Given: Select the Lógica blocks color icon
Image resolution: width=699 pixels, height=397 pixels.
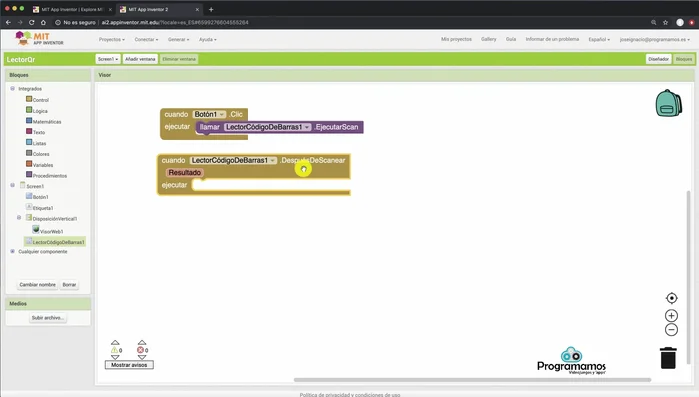Looking at the screenshot, I should [x=29, y=110].
